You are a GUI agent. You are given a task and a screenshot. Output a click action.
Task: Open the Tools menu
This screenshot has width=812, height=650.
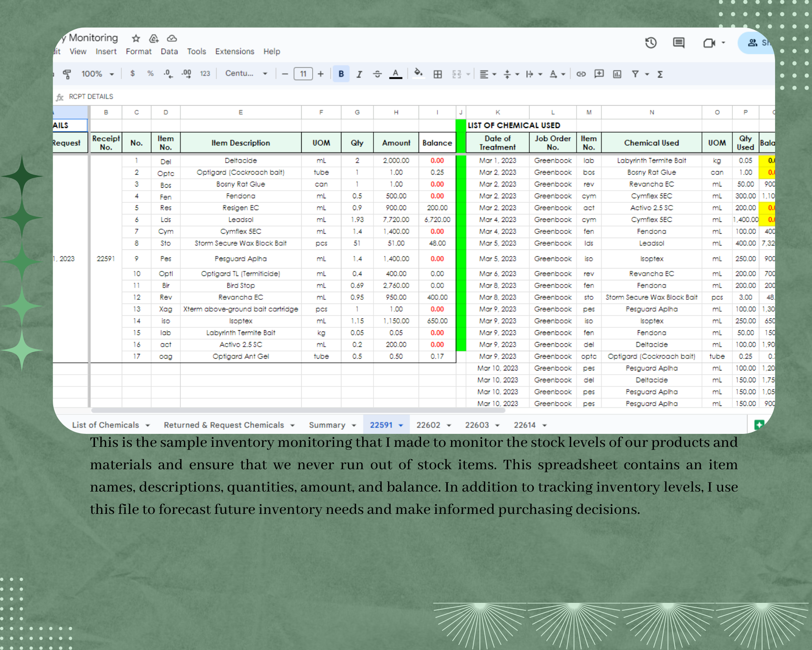197,52
